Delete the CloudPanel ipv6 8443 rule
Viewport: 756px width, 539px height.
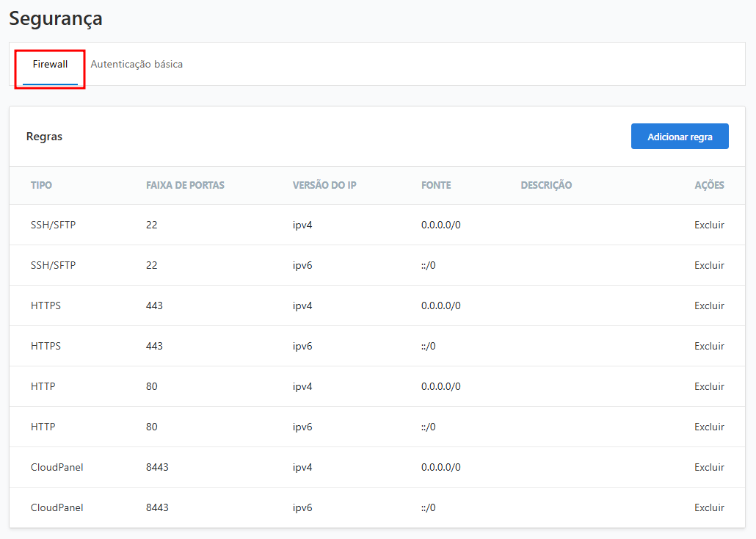(708, 507)
